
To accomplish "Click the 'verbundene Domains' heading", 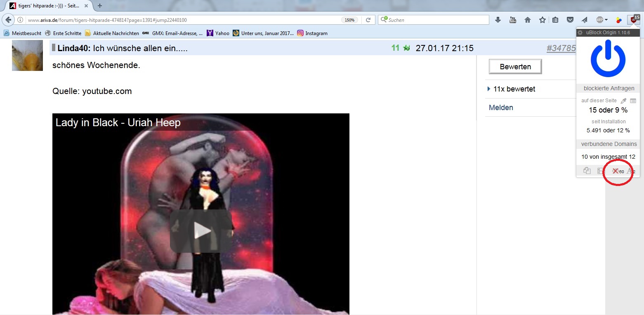I will [609, 144].
